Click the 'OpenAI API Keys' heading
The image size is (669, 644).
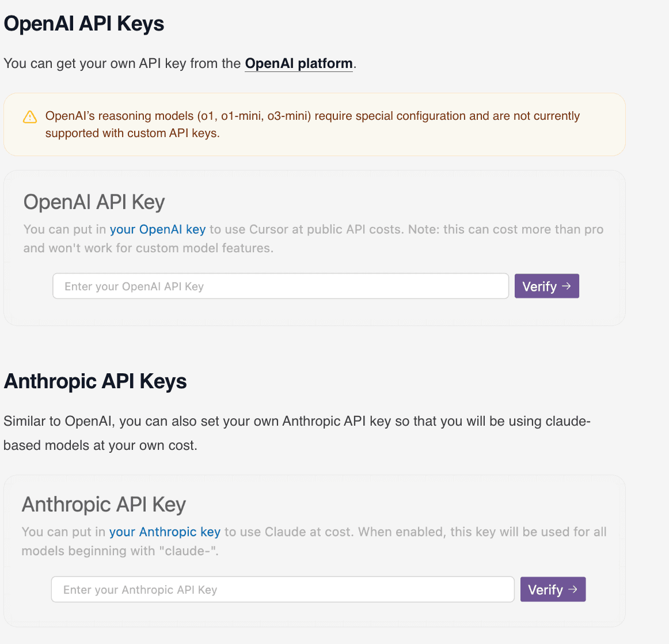tap(84, 24)
